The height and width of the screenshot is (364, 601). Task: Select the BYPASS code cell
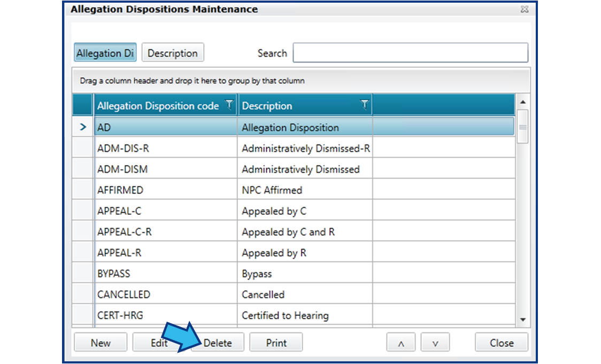click(x=166, y=273)
